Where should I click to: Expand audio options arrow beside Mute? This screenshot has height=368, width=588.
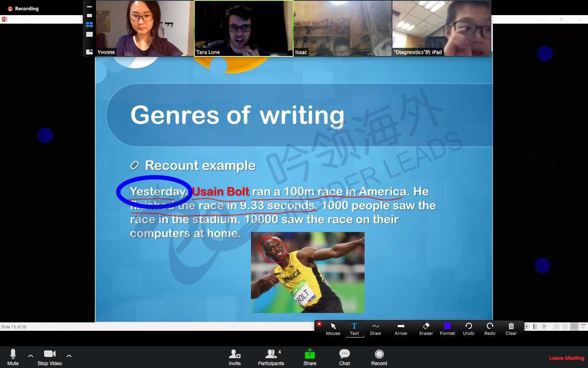31,356
